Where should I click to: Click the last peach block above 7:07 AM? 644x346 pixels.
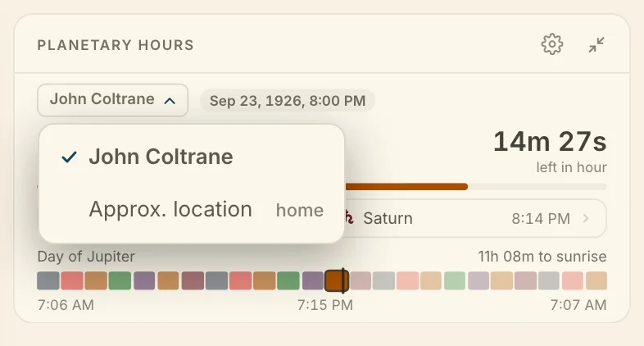(x=596, y=280)
